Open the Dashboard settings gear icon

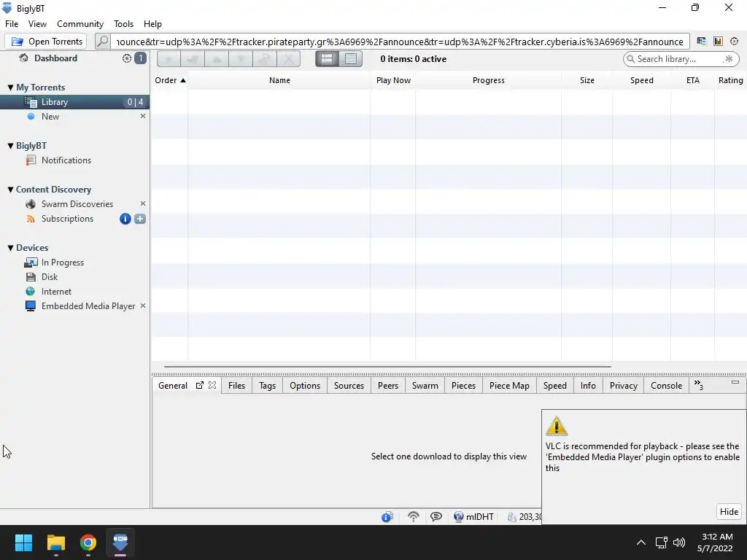pos(126,58)
